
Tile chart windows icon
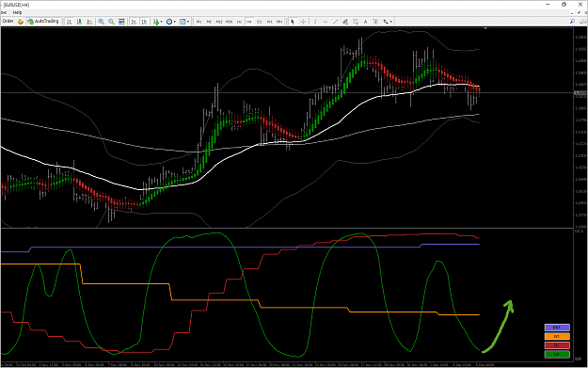121,22
